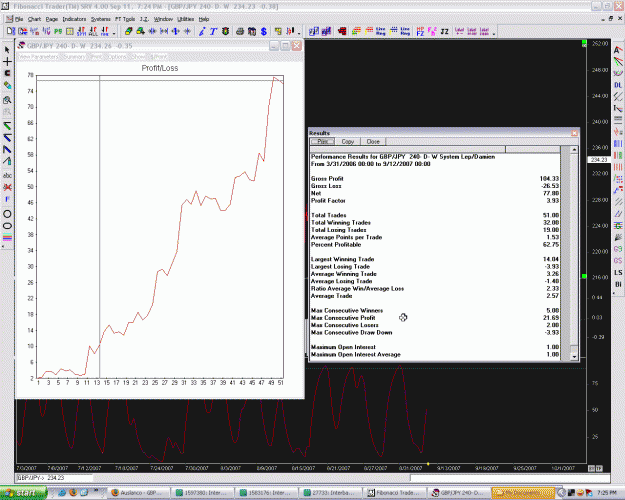625x500 pixels.
Task: Click the magnifier zoom tool in left toolbar
Action: click(7, 100)
